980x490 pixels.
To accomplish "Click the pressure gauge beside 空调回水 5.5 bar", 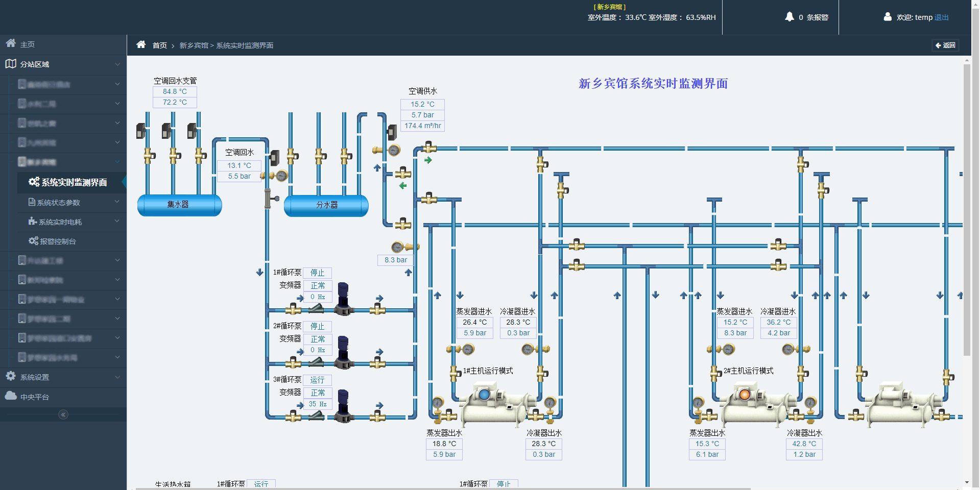I will (x=281, y=176).
